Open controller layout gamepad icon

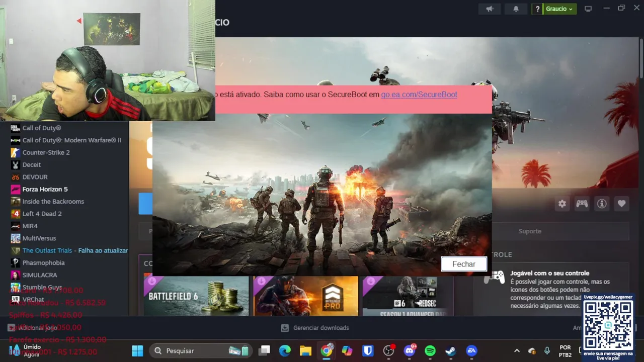click(582, 204)
